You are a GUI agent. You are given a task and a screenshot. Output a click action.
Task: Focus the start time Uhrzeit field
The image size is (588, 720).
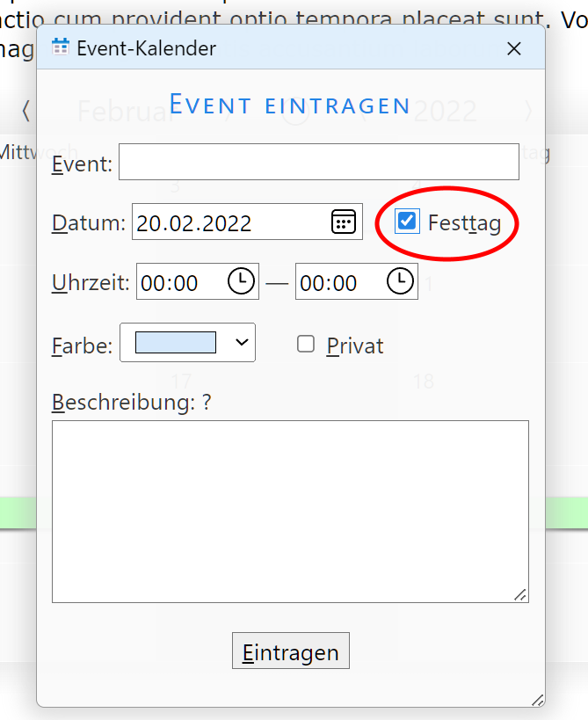coord(180,283)
